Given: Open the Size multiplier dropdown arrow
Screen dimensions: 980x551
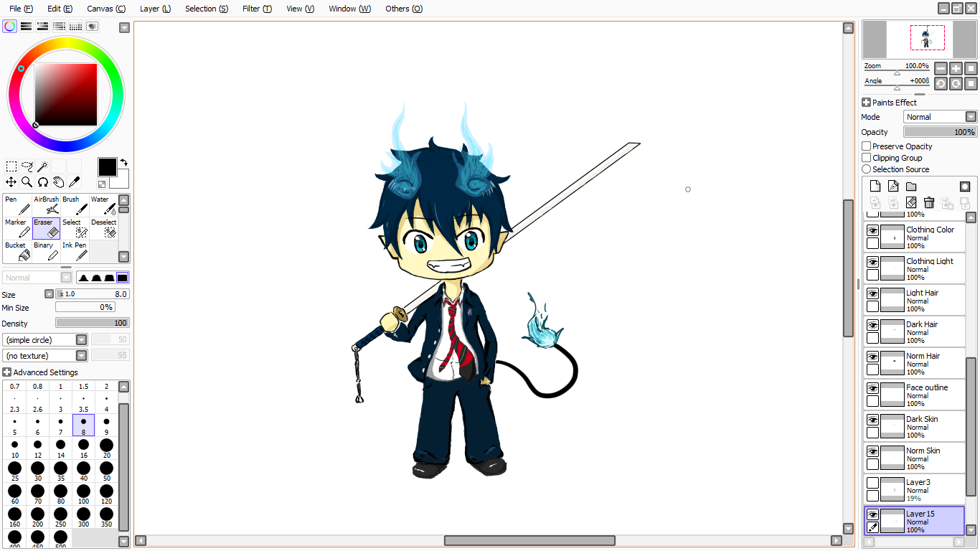Looking at the screenshot, I should [x=50, y=294].
